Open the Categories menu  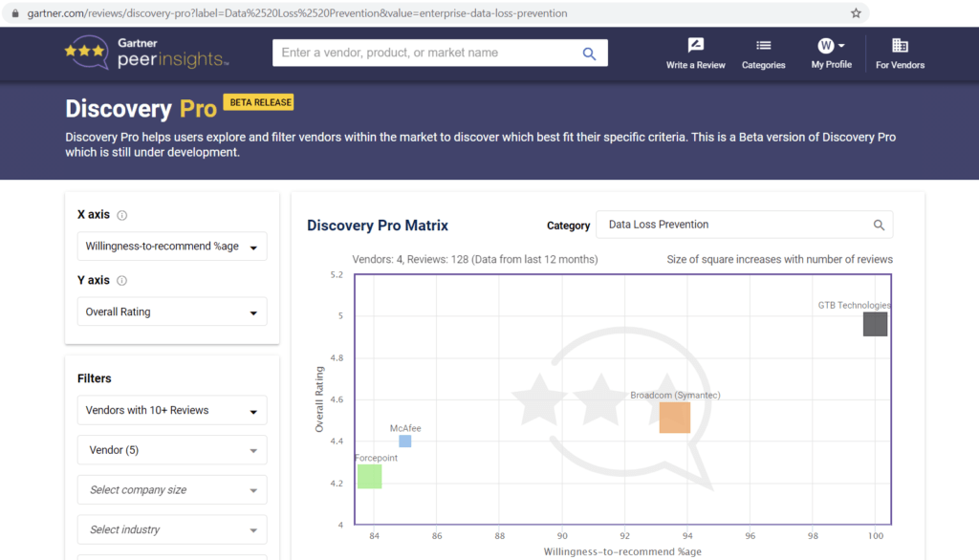coord(763,54)
